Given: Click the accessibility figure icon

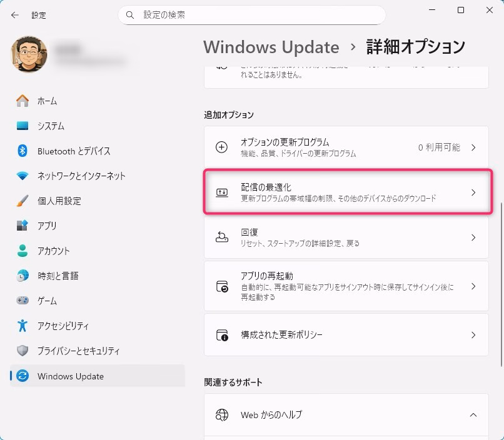Looking at the screenshot, I should pyautogui.click(x=23, y=326).
